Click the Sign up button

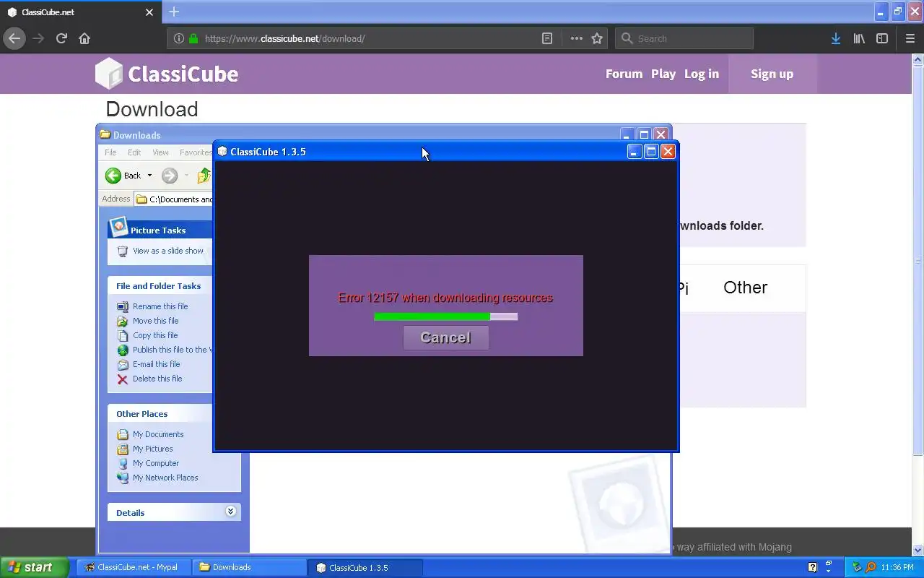tap(772, 74)
